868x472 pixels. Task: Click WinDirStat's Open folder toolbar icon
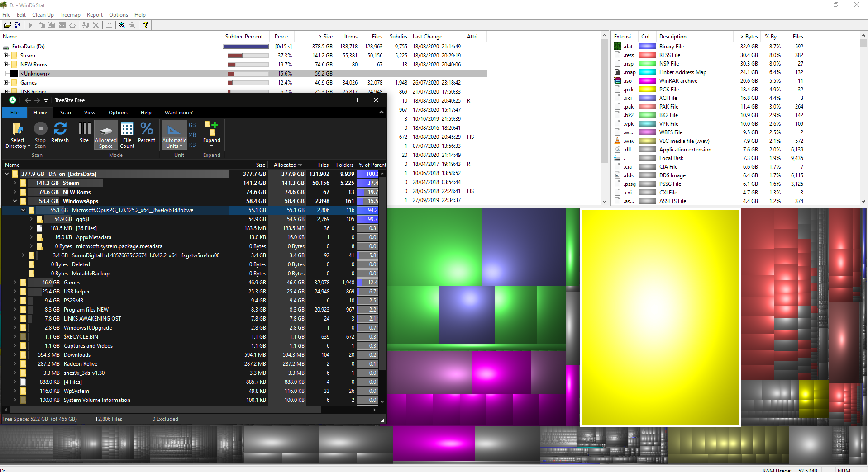click(x=7, y=25)
